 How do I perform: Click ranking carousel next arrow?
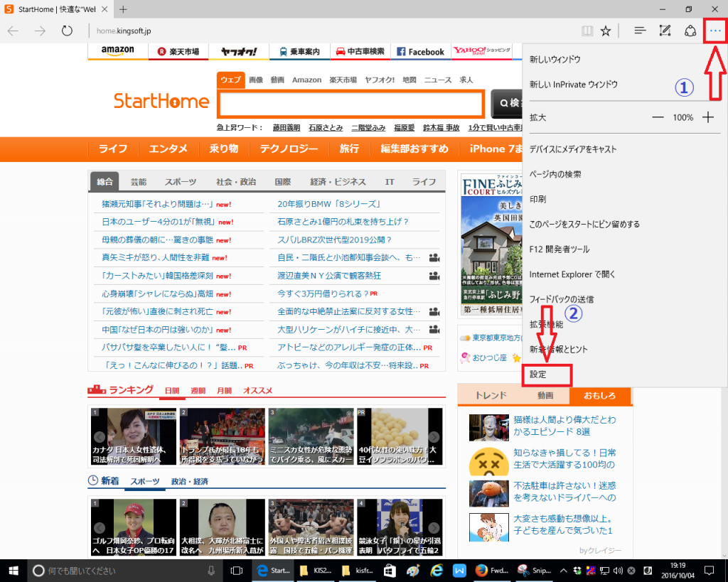434,437
